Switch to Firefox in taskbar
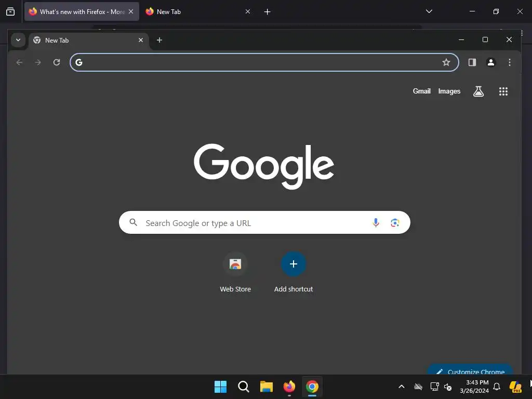This screenshot has height=399, width=532. pos(289,387)
